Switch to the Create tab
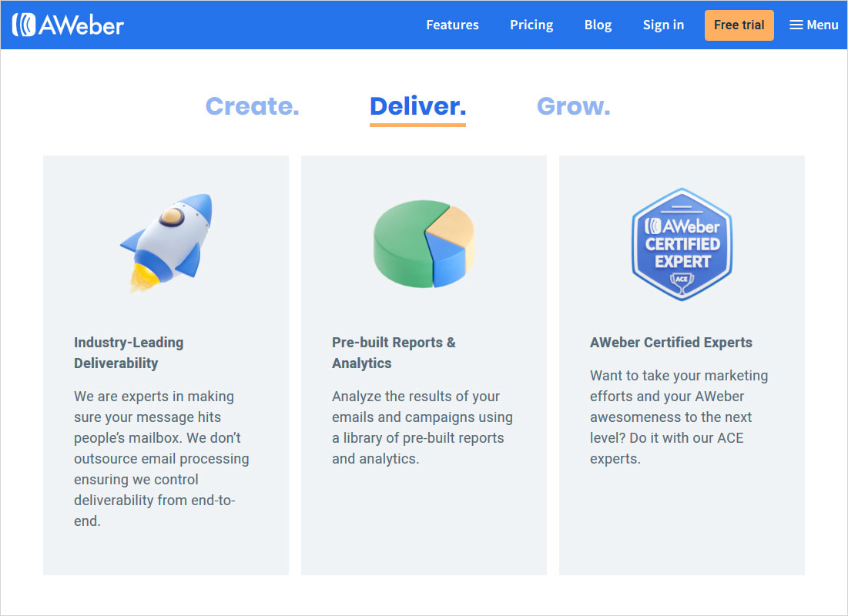The image size is (848, 616). 252,106
